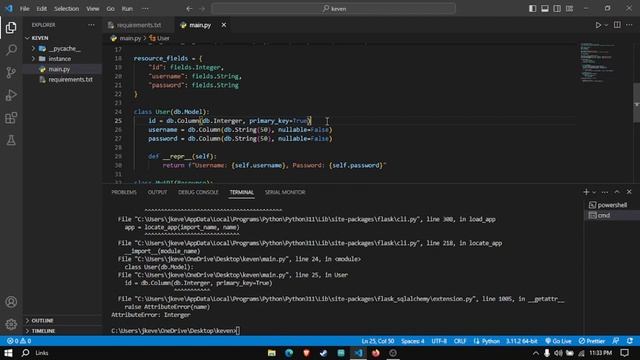Viewport: 640px width, 360px height.
Task: Open the Go menu
Action: (x=111, y=9)
